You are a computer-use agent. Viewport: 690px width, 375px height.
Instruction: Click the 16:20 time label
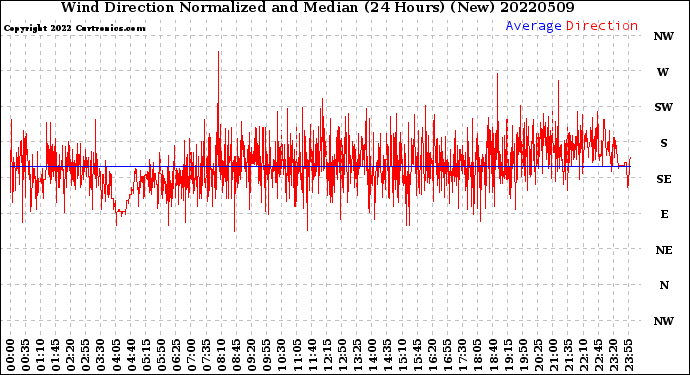pos(433,355)
